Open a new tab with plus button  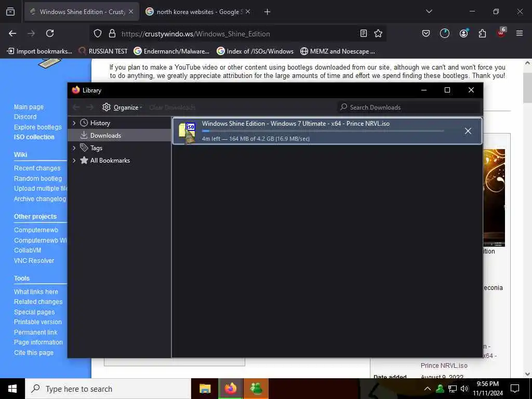(x=268, y=12)
